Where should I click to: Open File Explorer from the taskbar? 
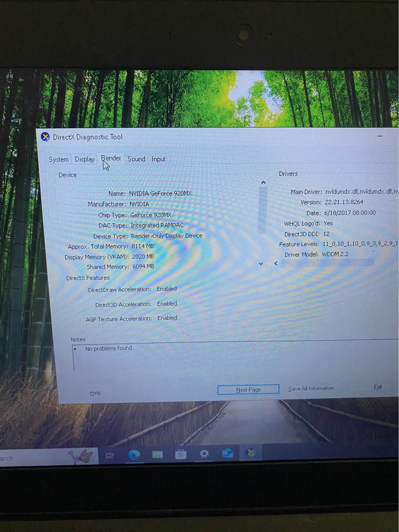click(158, 455)
